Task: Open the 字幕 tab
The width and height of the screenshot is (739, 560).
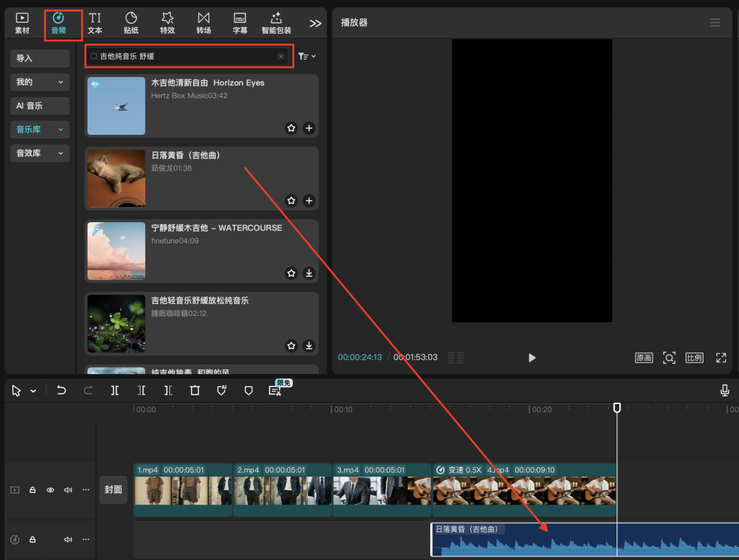Action: [x=239, y=23]
